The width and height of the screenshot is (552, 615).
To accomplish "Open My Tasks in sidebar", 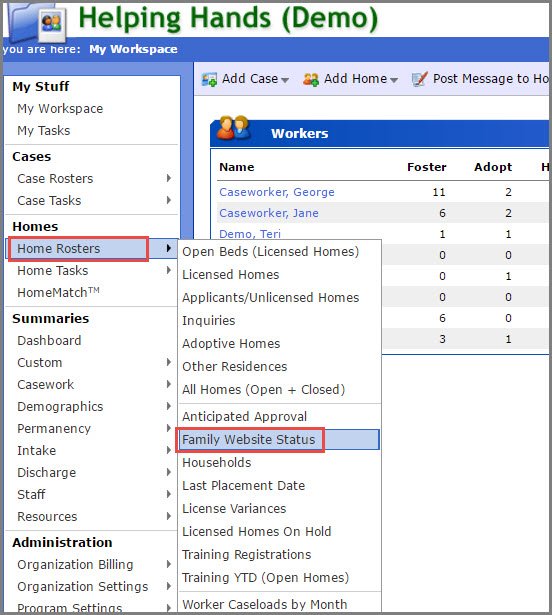I will tap(44, 131).
